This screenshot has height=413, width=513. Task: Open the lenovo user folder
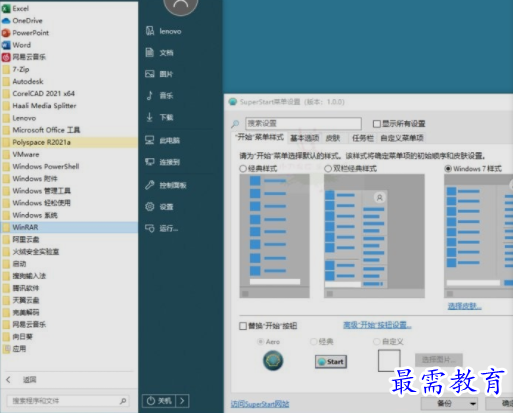(170, 31)
